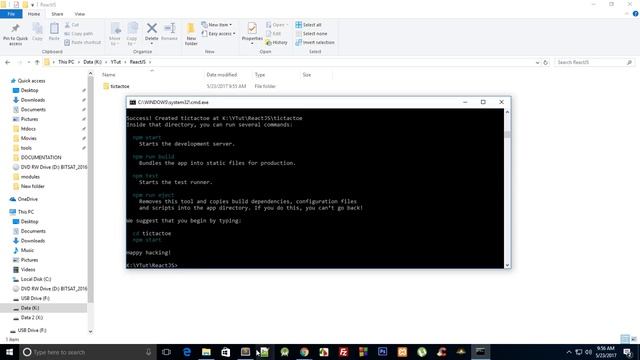Open the File menu tab
This screenshot has width=640, height=360.
[x=11, y=14]
